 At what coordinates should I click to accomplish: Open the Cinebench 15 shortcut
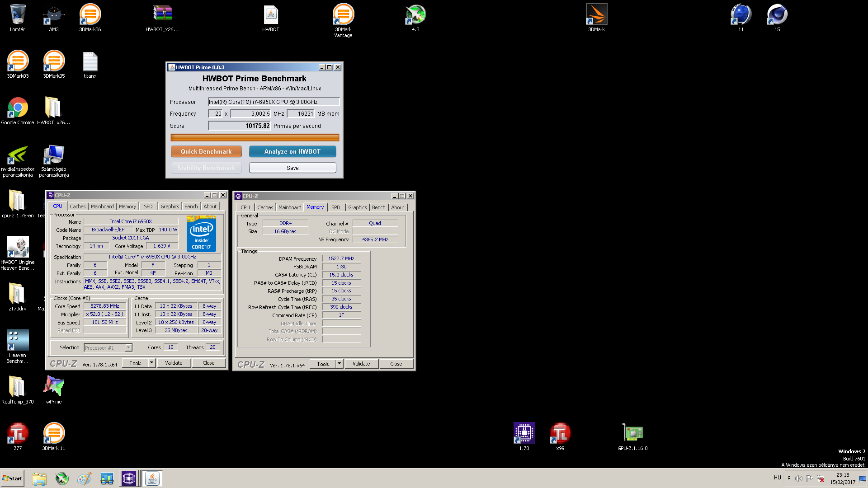coord(777,18)
